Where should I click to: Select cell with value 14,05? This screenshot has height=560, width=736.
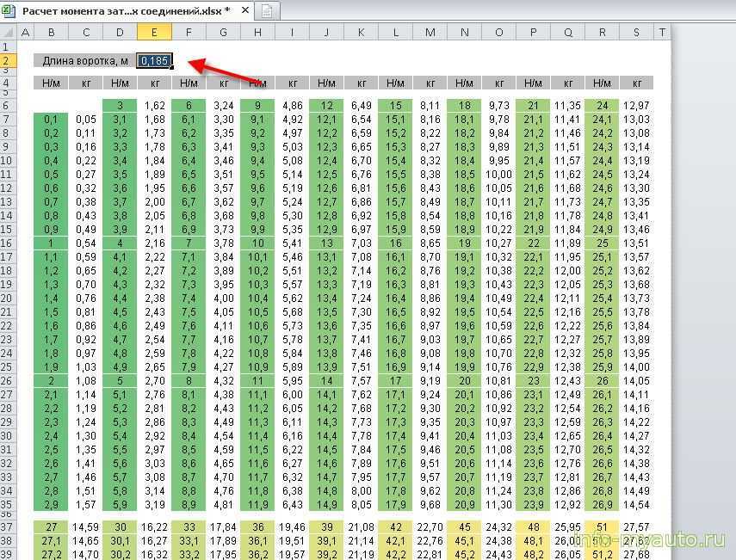coord(636,381)
